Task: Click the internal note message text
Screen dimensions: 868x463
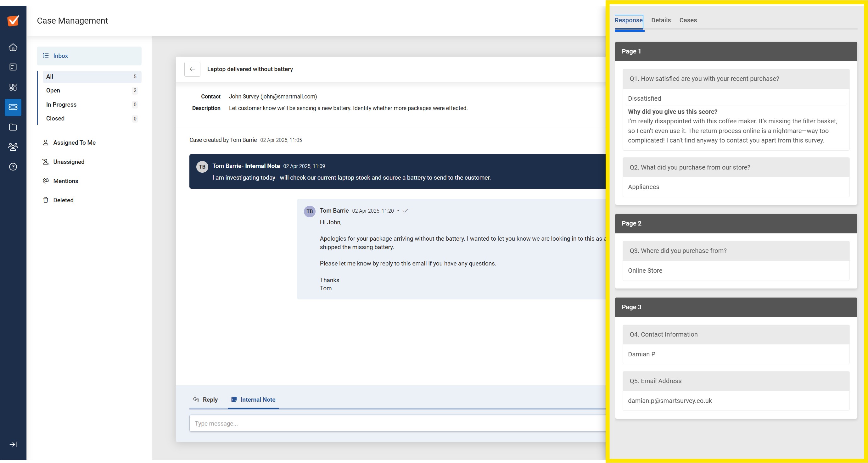Action: click(351, 178)
